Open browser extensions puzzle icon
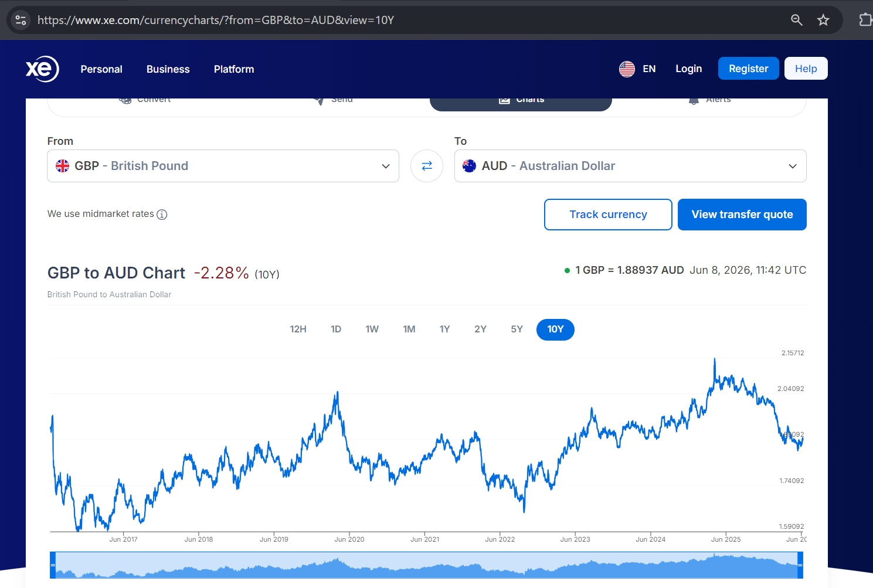The image size is (873, 588). tap(865, 20)
